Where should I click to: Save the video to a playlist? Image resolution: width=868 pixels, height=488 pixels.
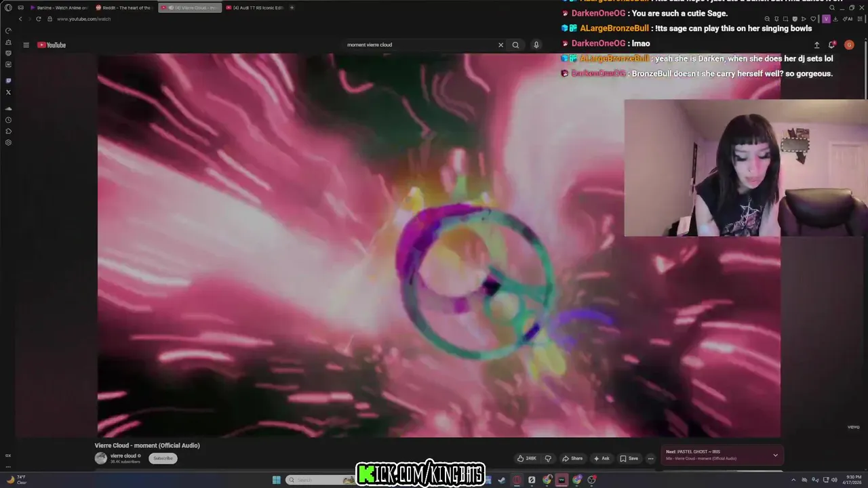point(629,458)
